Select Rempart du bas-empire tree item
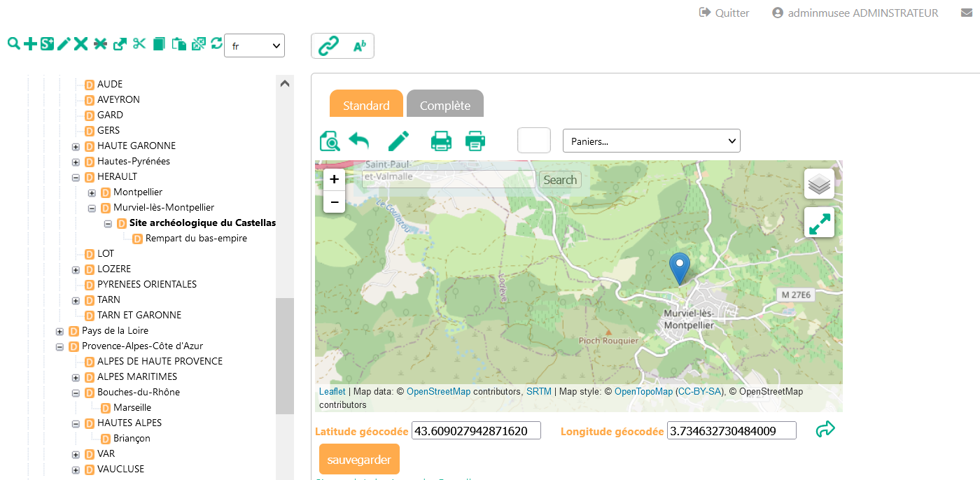The image size is (980, 480). pos(196,239)
